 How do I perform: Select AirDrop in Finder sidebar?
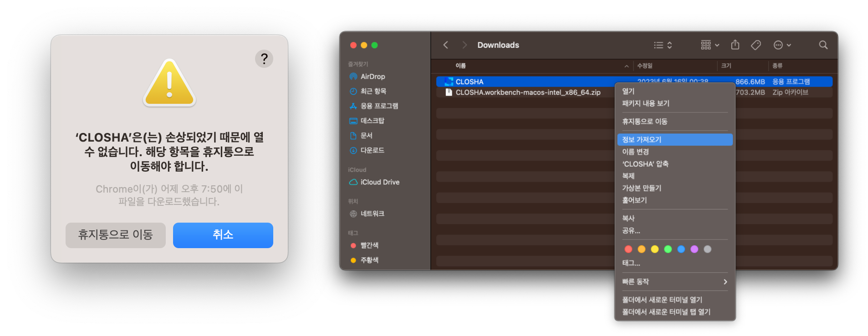tap(367, 76)
